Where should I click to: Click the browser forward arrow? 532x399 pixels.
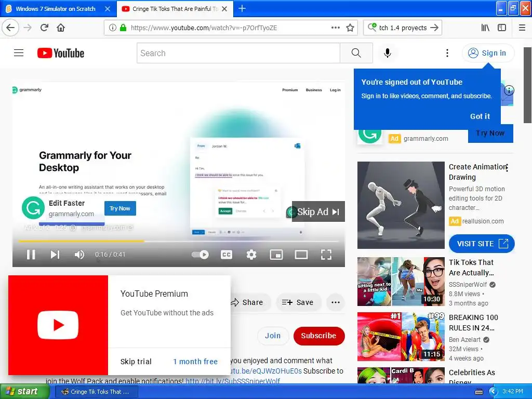28,28
